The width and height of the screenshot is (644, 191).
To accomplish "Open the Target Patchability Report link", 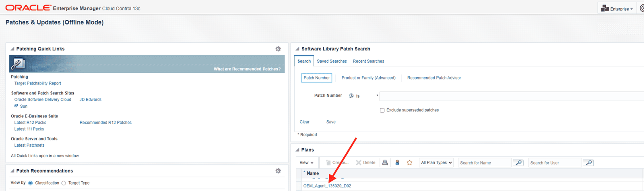I will pyautogui.click(x=38, y=83).
